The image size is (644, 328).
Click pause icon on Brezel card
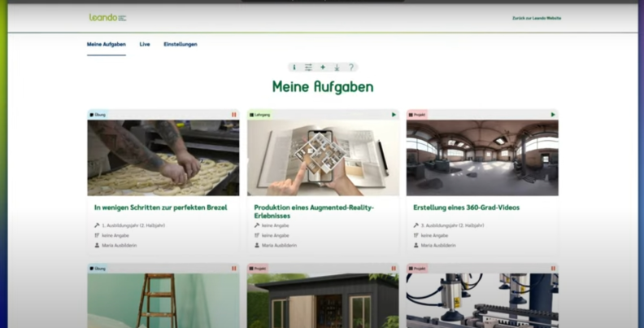233,115
